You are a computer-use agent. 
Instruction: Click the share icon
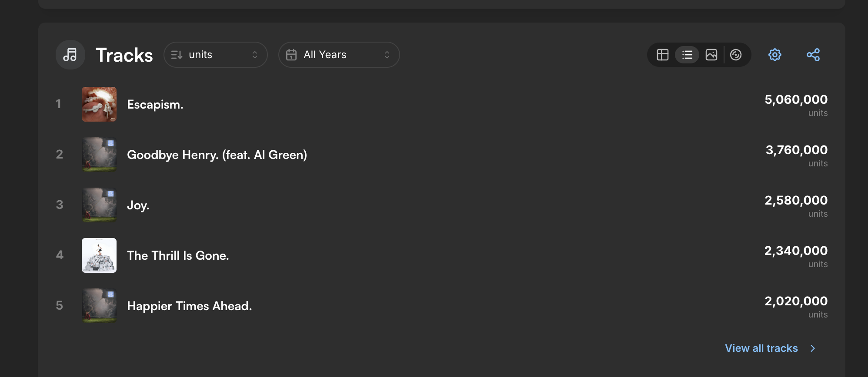[813, 55]
